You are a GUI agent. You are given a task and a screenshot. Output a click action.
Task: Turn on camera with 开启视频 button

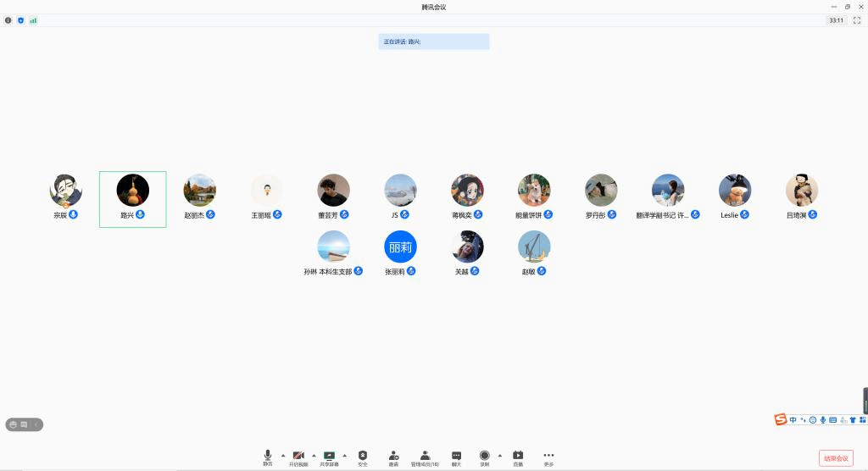coord(298,456)
